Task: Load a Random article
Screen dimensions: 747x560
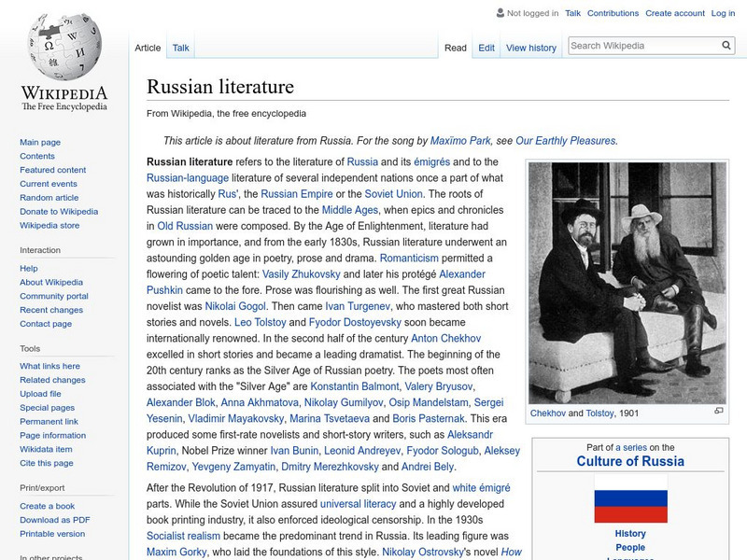Action: point(49,197)
